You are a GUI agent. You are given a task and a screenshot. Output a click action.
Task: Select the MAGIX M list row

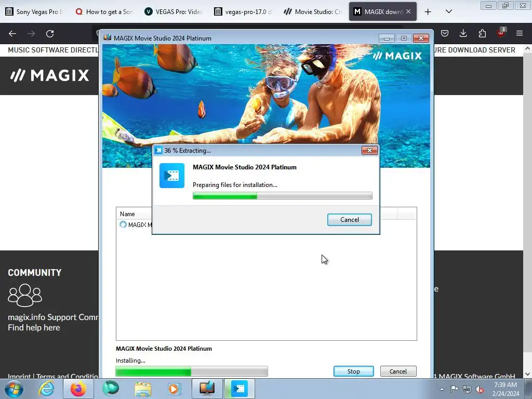pyautogui.click(x=136, y=224)
